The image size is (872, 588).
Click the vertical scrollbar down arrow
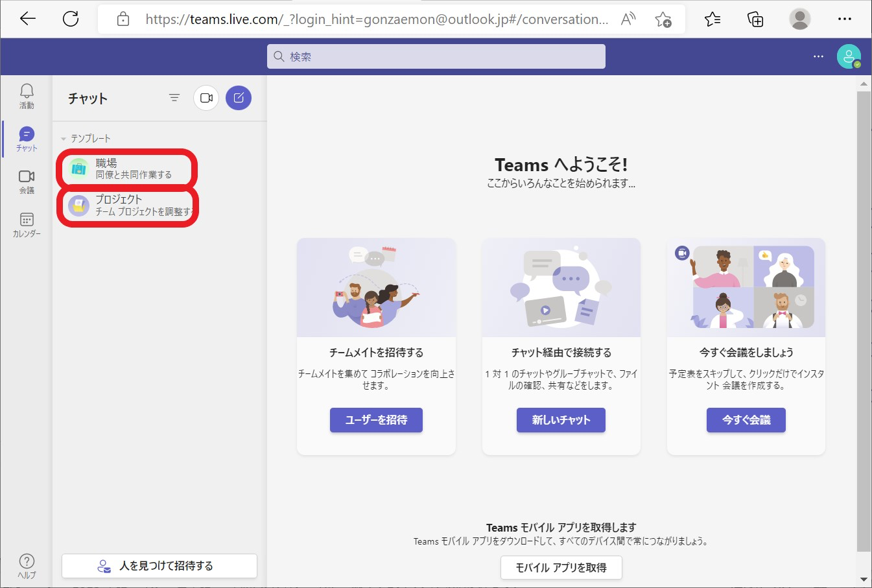pos(864,579)
